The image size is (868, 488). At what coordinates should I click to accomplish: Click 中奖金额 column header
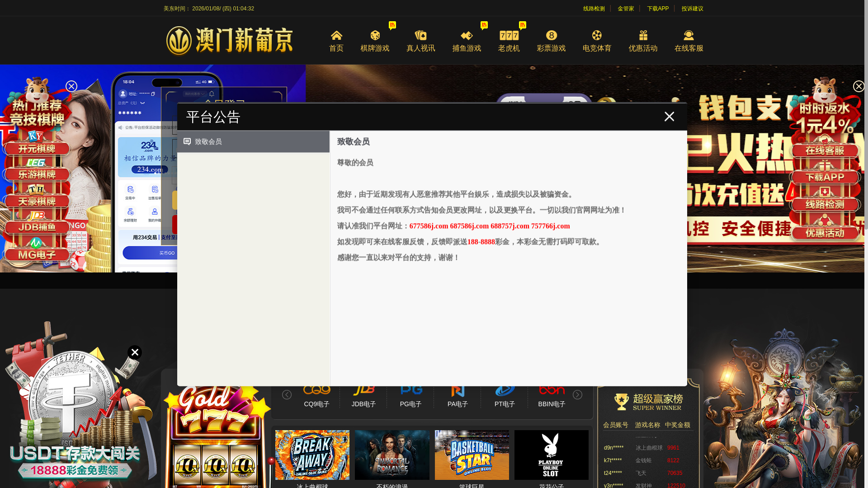(x=677, y=425)
